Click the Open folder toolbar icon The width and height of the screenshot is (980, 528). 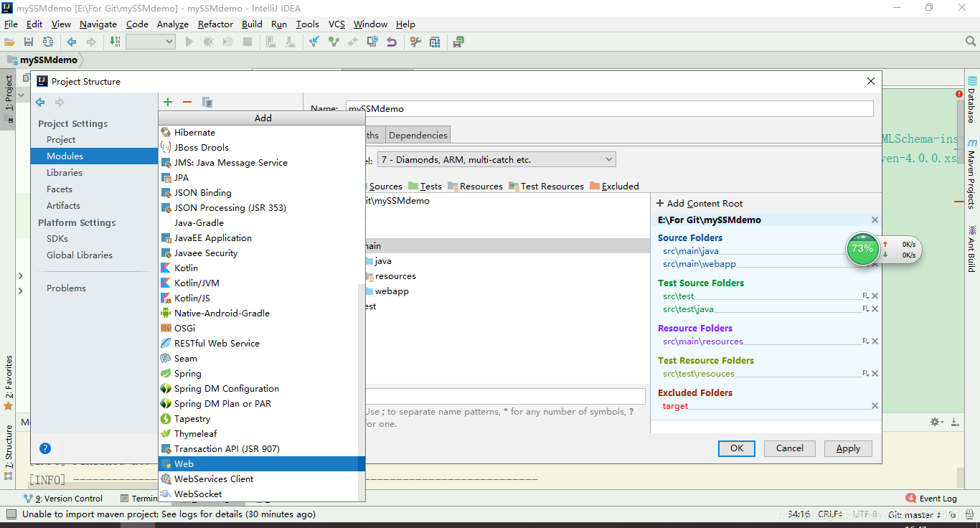click(9, 42)
